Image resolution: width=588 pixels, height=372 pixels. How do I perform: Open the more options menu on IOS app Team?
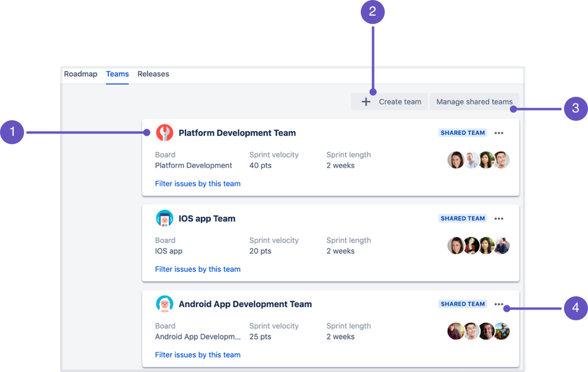click(499, 218)
